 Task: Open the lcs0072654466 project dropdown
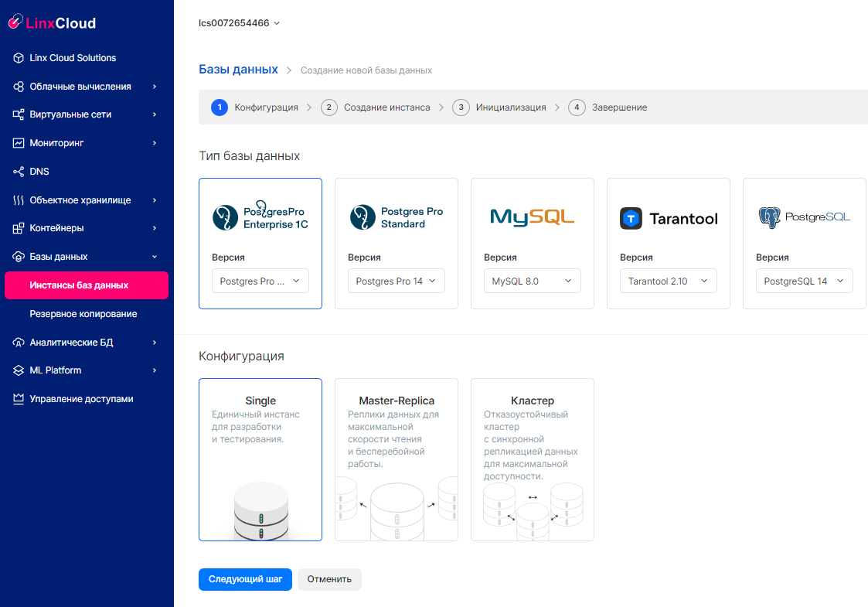(x=239, y=23)
